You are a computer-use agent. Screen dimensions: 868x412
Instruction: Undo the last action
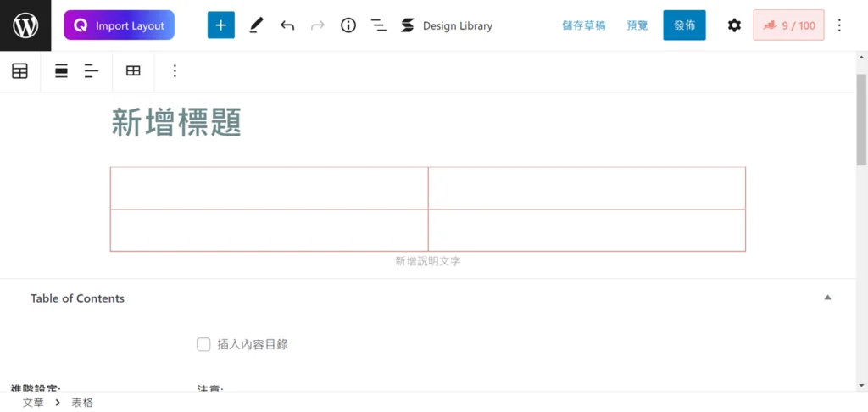(287, 25)
